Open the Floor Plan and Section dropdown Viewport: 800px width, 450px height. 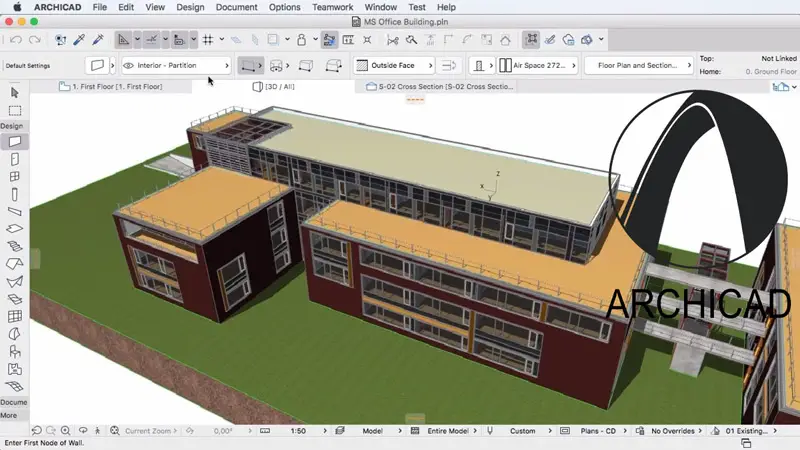(637, 65)
